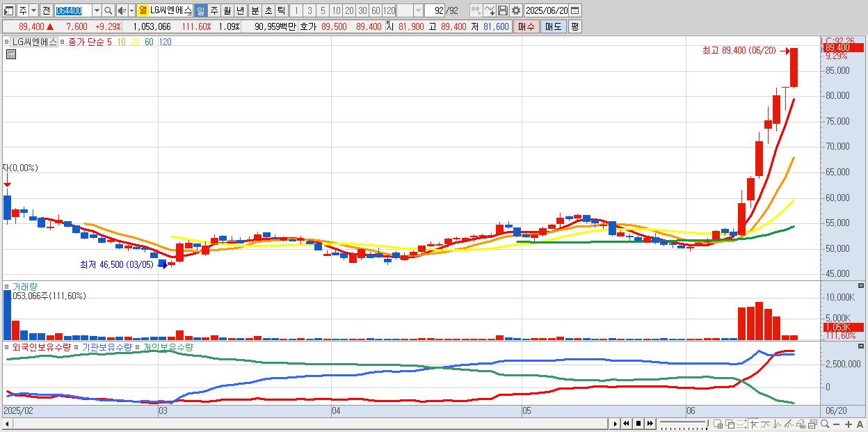The width and height of the screenshot is (868, 432).
Task: Click the fast-forward button in bottom controls
Action: tap(650, 424)
